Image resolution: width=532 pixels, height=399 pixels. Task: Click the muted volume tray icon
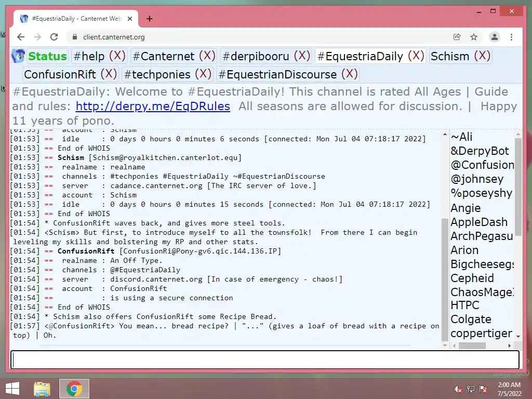click(x=458, y=389)
